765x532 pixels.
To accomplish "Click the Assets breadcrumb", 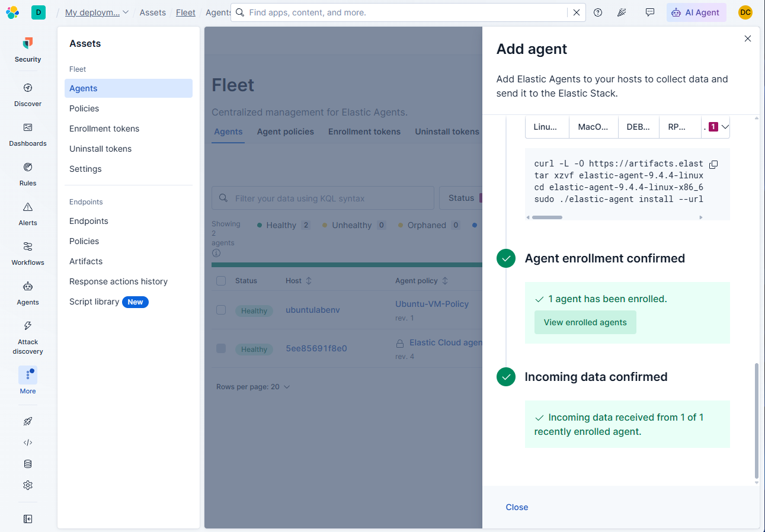I will (x=153, y=12).
